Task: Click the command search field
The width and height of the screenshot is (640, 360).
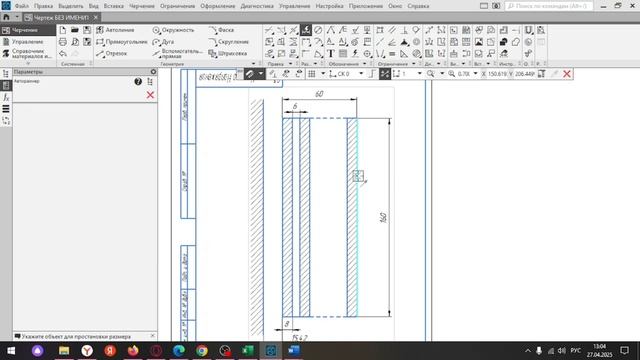Action: 549,6
